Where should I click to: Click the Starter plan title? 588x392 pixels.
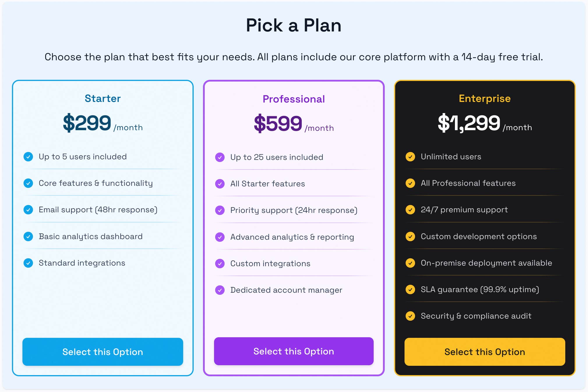103,98
